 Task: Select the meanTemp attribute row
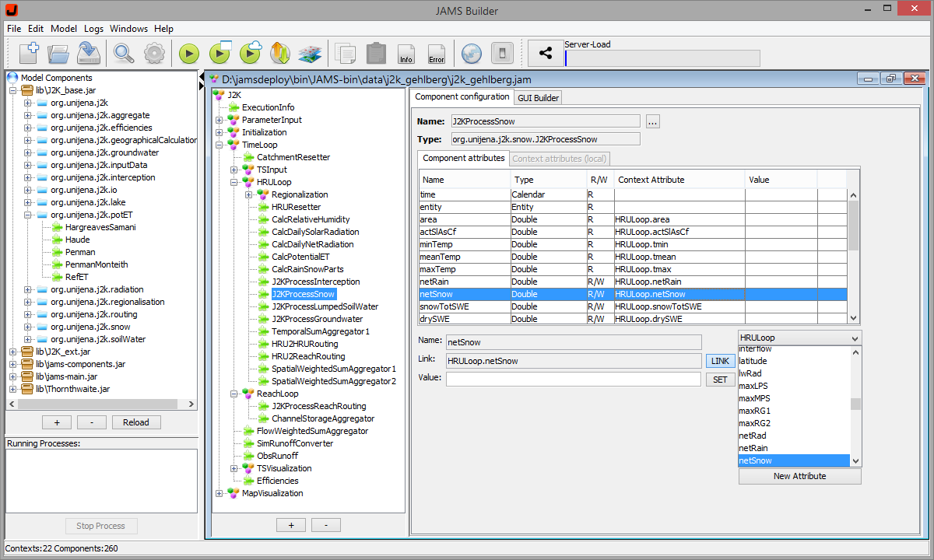point(633,257)
